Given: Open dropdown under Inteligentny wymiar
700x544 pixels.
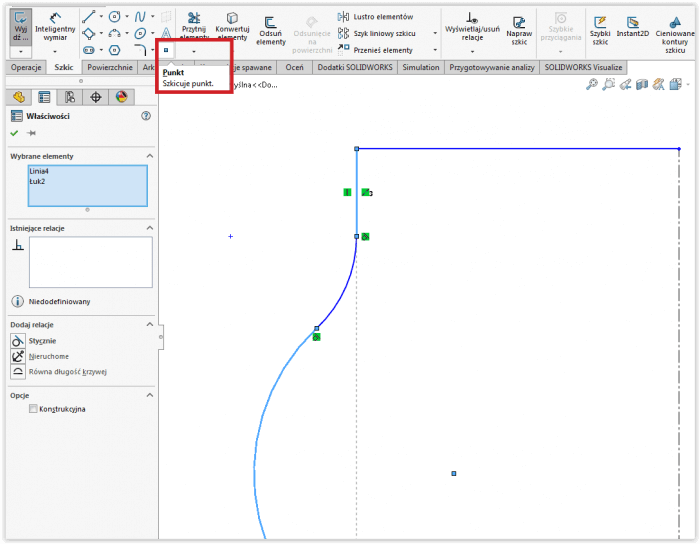Looking at the screenshot, I should pyautogui.click(x=55, y=52).
